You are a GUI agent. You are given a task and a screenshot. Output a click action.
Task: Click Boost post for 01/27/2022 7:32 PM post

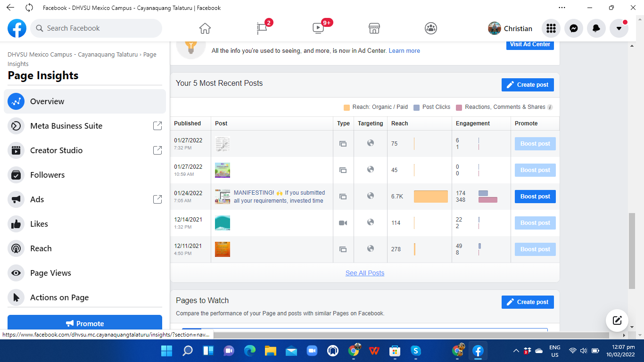(535, 144)
